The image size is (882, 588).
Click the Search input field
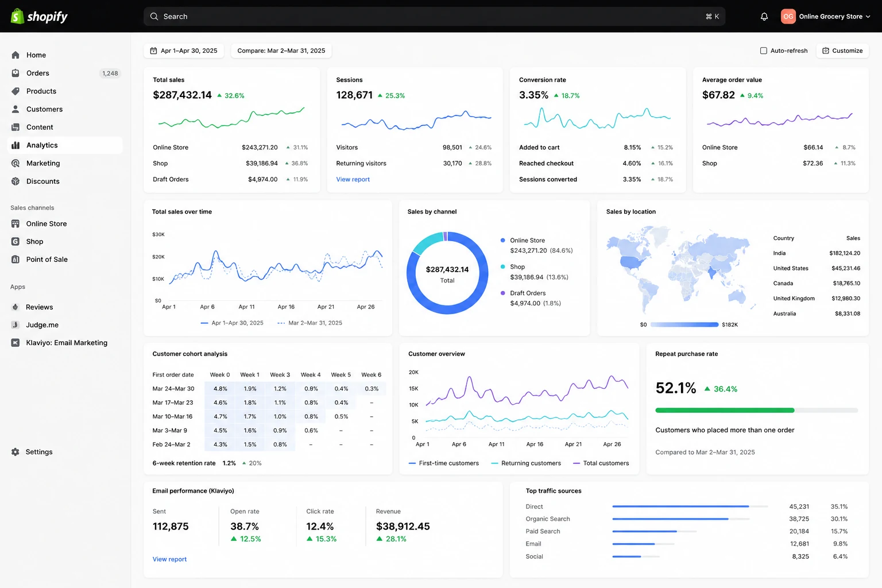coord(434,17)
